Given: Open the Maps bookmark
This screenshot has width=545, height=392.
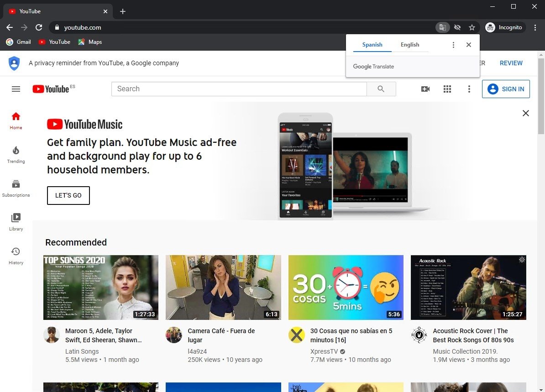Looking at the screenshot, I should click(90, 42).
